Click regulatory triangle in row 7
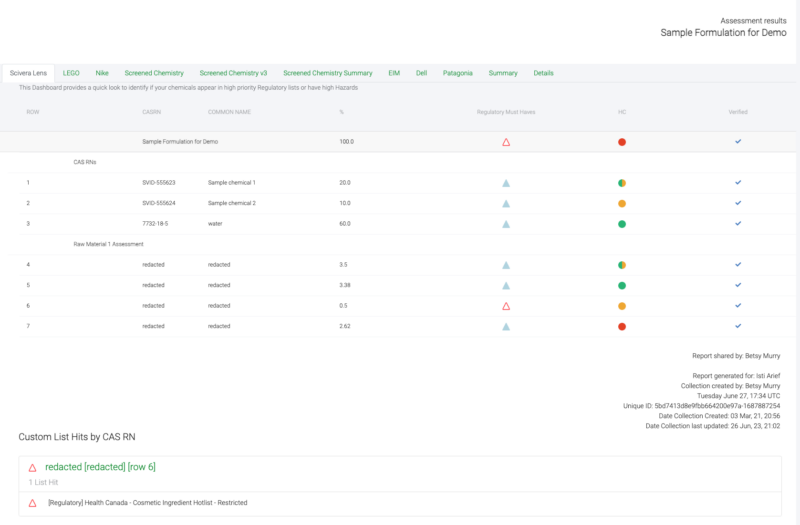This screenshot has width=800, height=525. [506, 327]
